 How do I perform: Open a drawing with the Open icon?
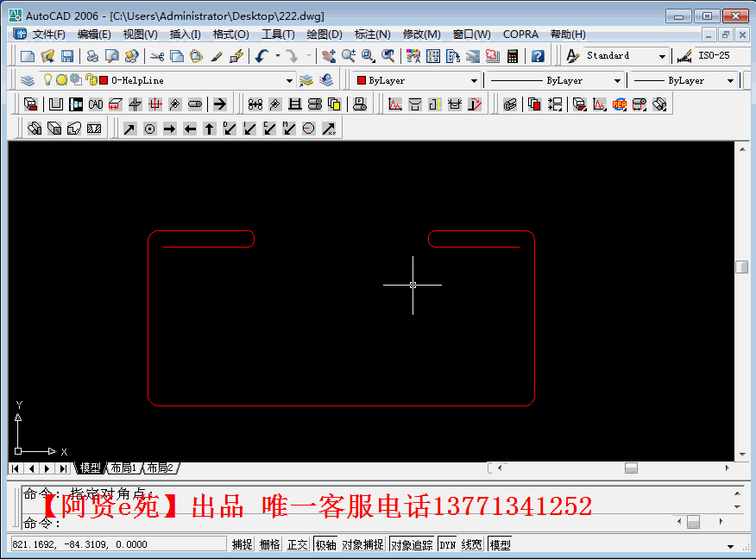[48, 55]
